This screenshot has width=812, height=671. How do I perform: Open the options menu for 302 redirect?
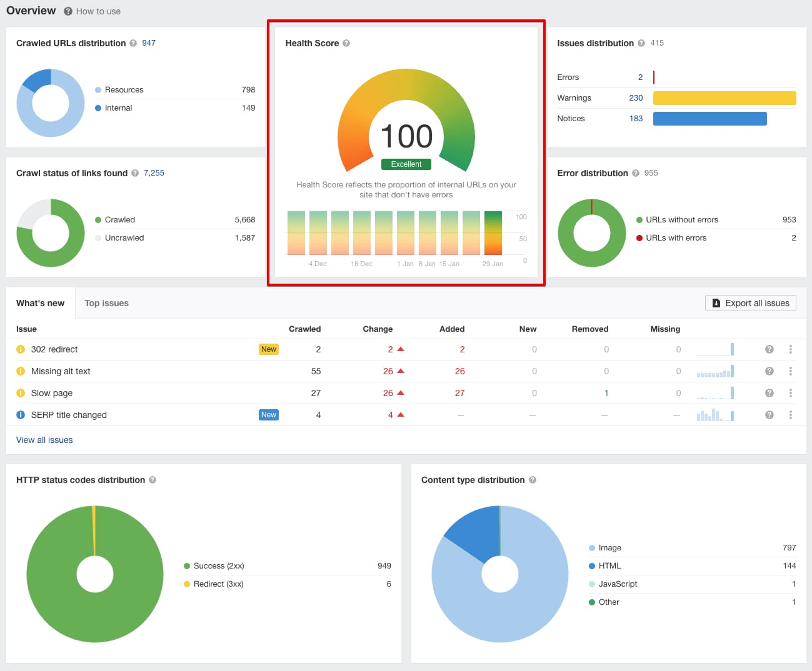pos(791,349)
